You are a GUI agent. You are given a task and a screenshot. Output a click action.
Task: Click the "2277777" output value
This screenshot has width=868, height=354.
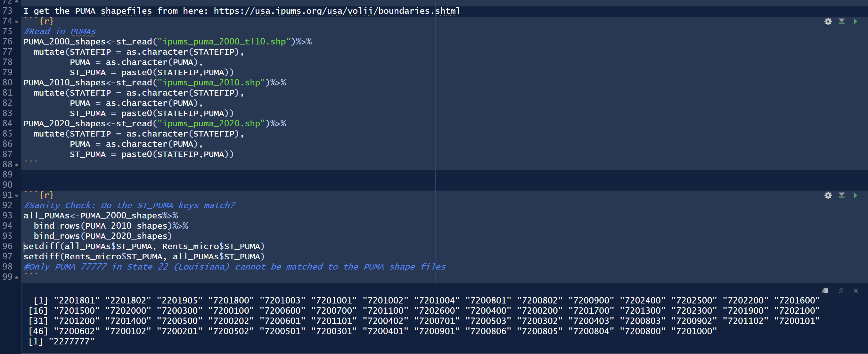[x=71, y=341]
